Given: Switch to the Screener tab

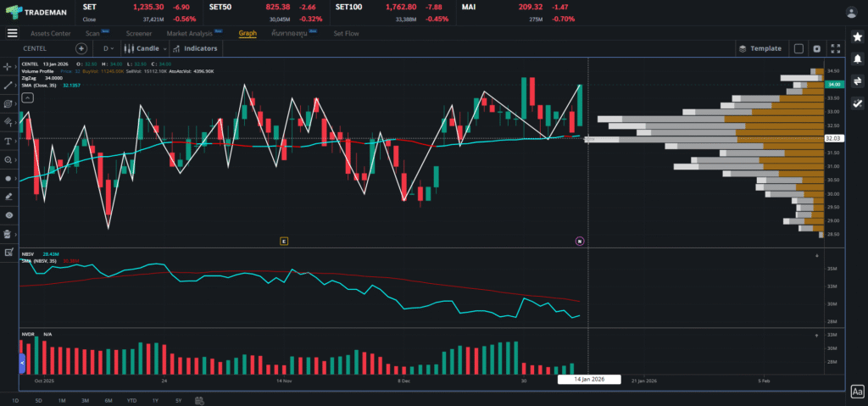Looking at the screenshot, I should point(139,33).
